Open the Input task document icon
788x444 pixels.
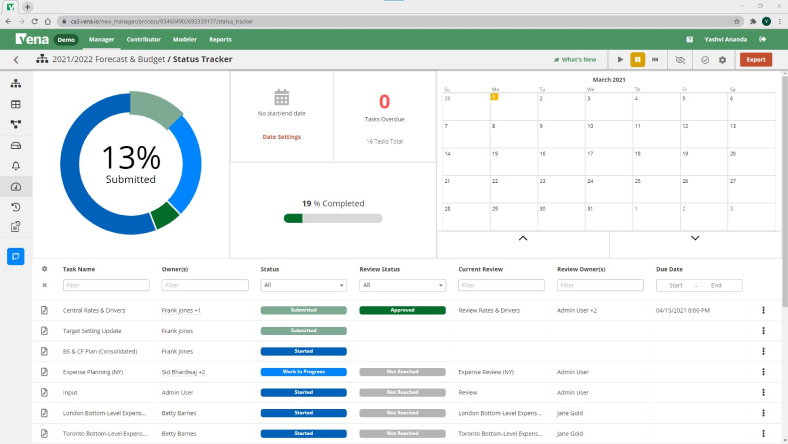click(x=44, y=392)
